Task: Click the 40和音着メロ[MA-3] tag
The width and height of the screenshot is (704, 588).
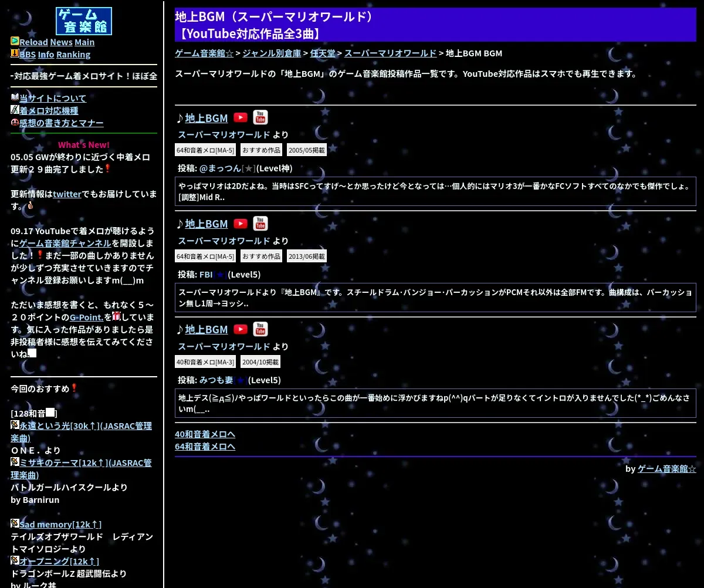Action: pyautogui.click(x=205, y=361)
